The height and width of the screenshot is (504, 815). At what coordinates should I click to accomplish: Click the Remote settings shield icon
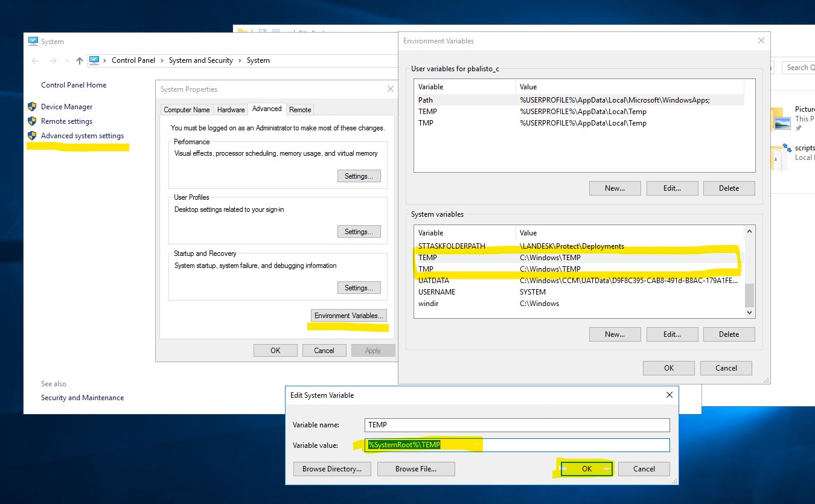(33, 121)
